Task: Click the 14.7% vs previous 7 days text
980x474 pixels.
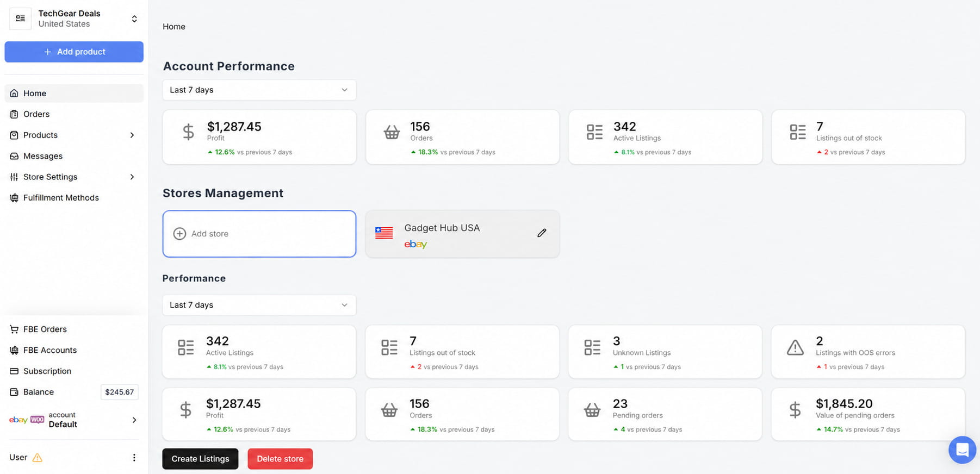Action: [862, 429]
